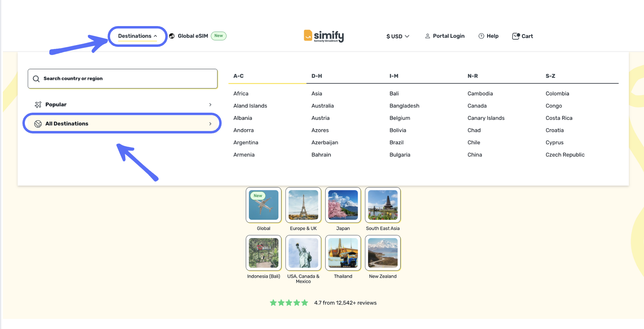Collapse the Destinations dropdown menu
The image size is (644, 329).
137,36
